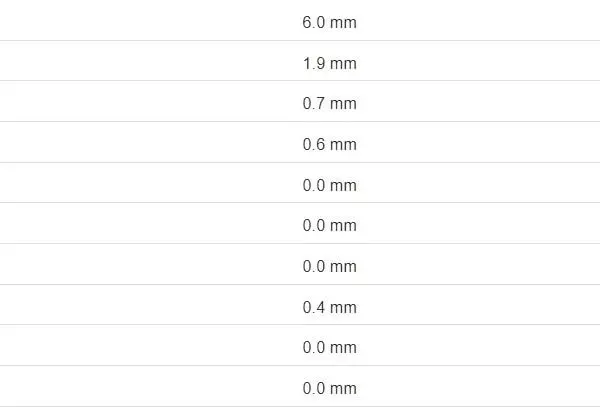Click the 6.0 mm value
The image size is (600, 407).
tap(329, 23)
